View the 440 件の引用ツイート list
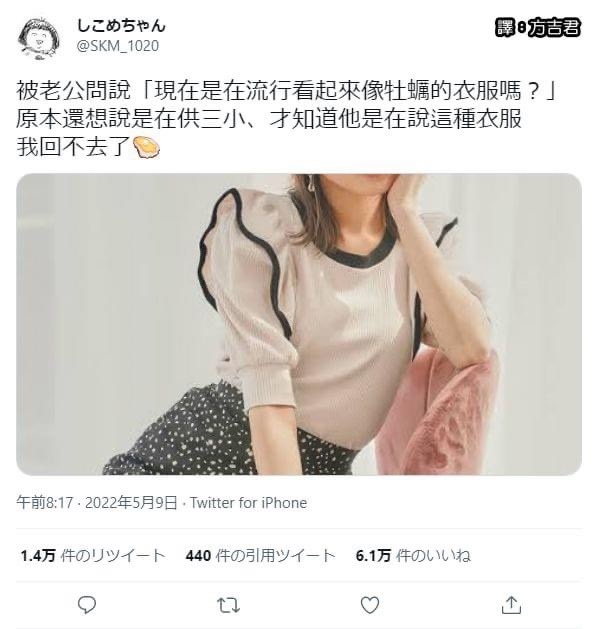The height and width of the screenshot is (629, 598). pyautogui.click(x=260, y=556)
